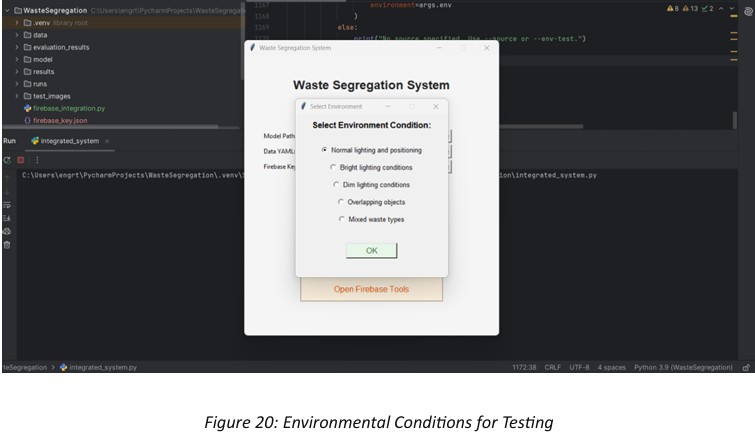Toggle soft-wrap icon in Run console
Viewport: 755px width, 442px height.
tap(7, 204)
